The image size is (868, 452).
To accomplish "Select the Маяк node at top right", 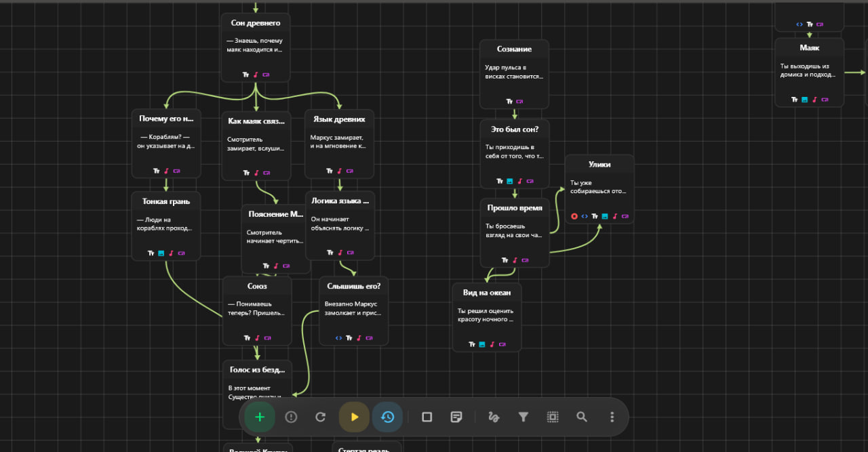I will pos(809,48).
